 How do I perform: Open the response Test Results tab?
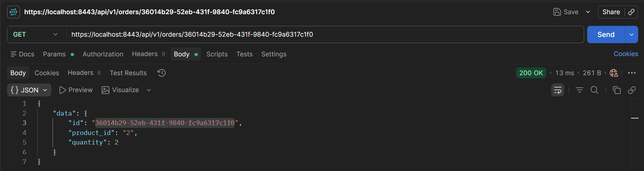pos(128,73)
